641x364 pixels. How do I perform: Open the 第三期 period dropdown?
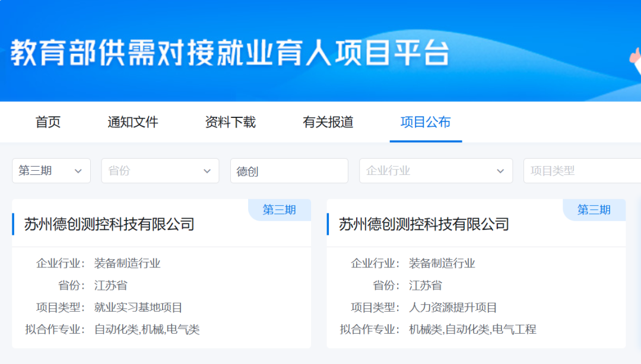click(52, 171)
